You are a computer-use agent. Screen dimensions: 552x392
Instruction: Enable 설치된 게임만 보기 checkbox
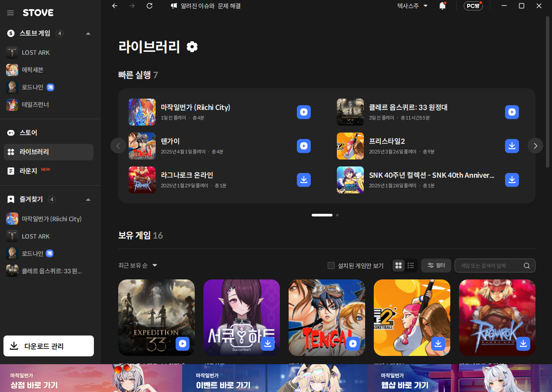(x=331, y=266)
